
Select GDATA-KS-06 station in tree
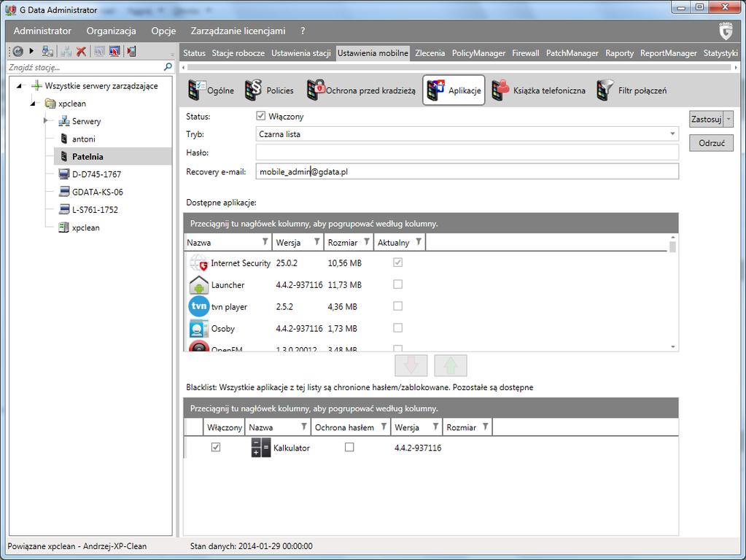click(x=91, y=192)
